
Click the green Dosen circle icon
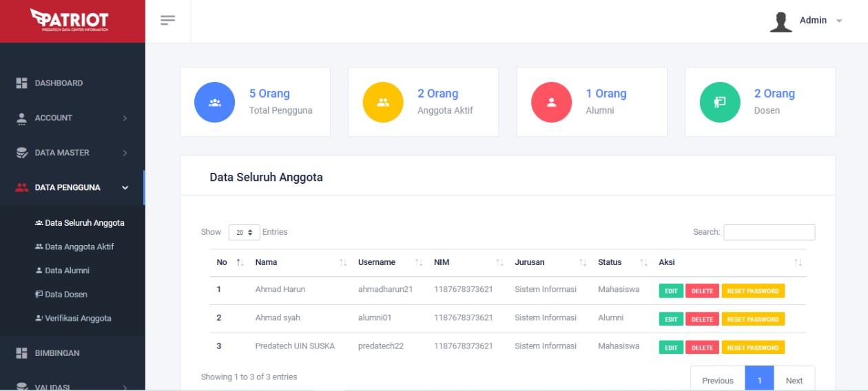coord(720,103)
